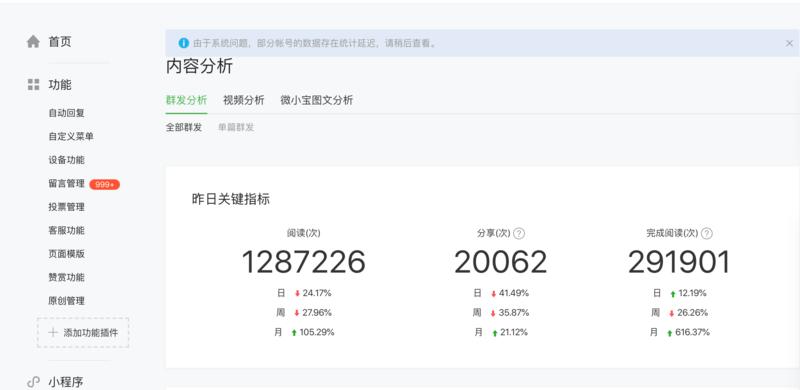Open 页面模版 in the sidebar
800x390 pixels.
point(66,254)
